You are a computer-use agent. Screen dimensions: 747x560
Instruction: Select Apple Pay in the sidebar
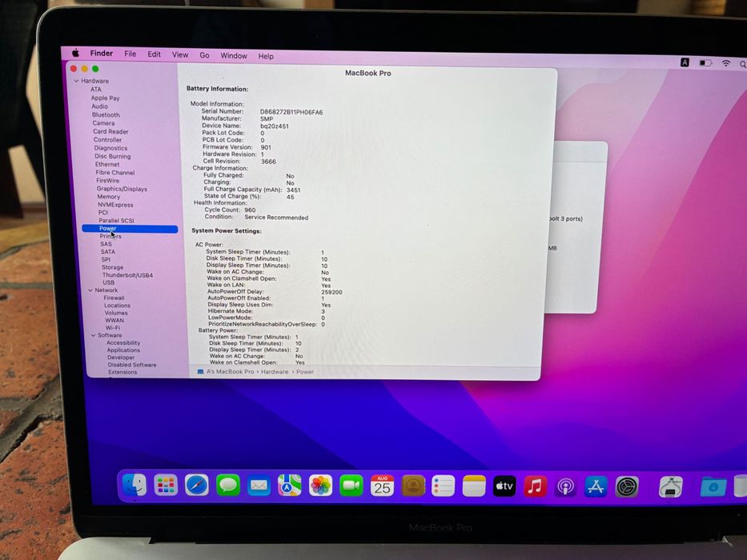[x=106, y=98]
